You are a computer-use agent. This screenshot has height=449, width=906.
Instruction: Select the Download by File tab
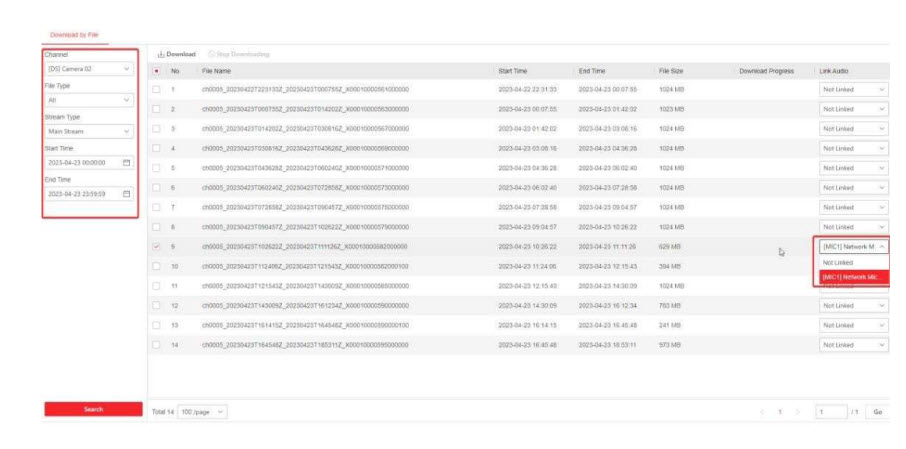[74, 34]
